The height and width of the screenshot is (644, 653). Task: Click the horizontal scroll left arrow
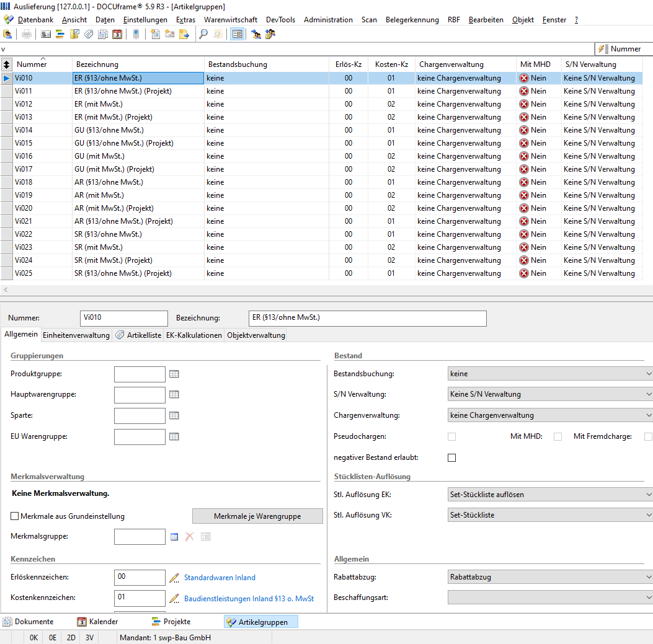pyautogui.click(x=6, y=289)
